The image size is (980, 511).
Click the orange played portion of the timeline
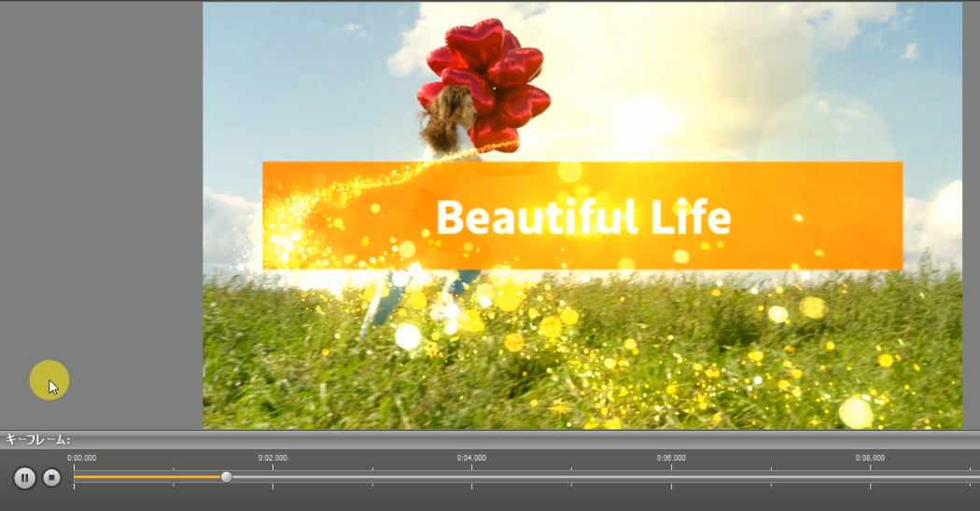pos(149,476)
